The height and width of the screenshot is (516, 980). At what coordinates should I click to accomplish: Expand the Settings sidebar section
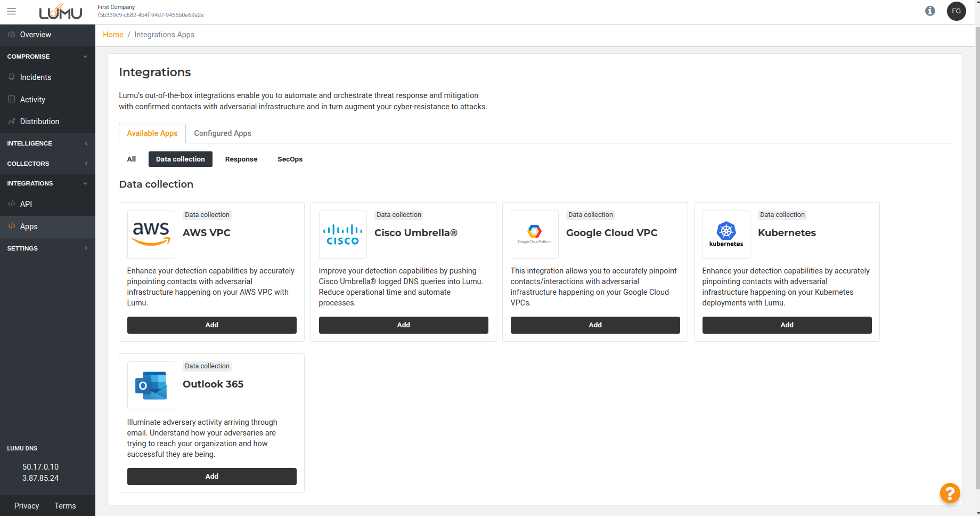pos(47,248)
